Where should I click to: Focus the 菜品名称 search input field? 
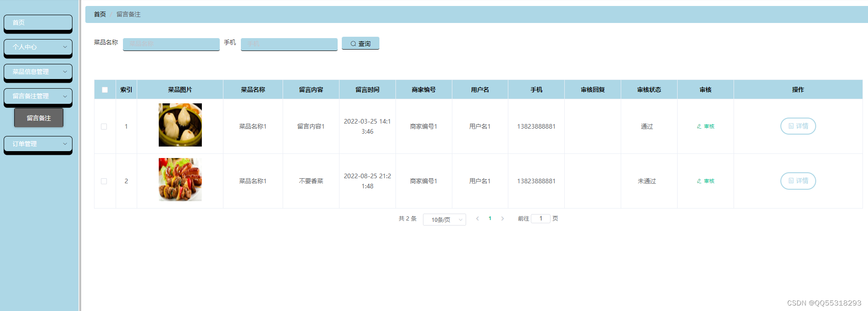click(171, 44)
